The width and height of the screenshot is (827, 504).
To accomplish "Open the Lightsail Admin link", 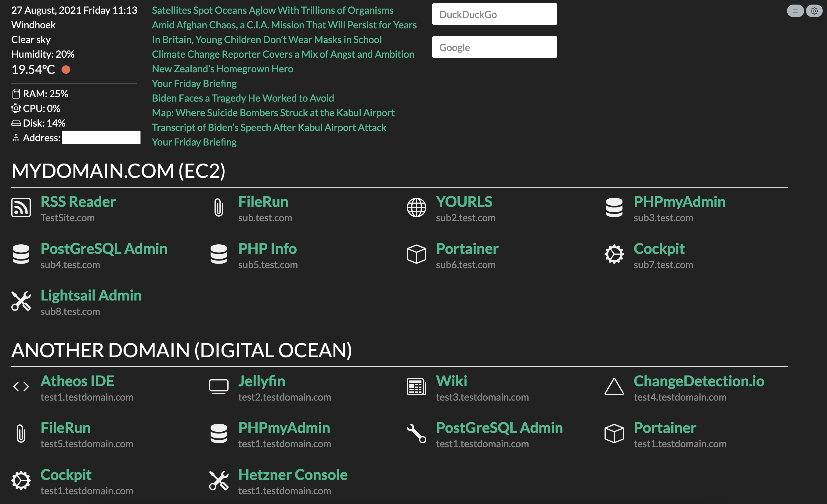I will coord(91,295).
